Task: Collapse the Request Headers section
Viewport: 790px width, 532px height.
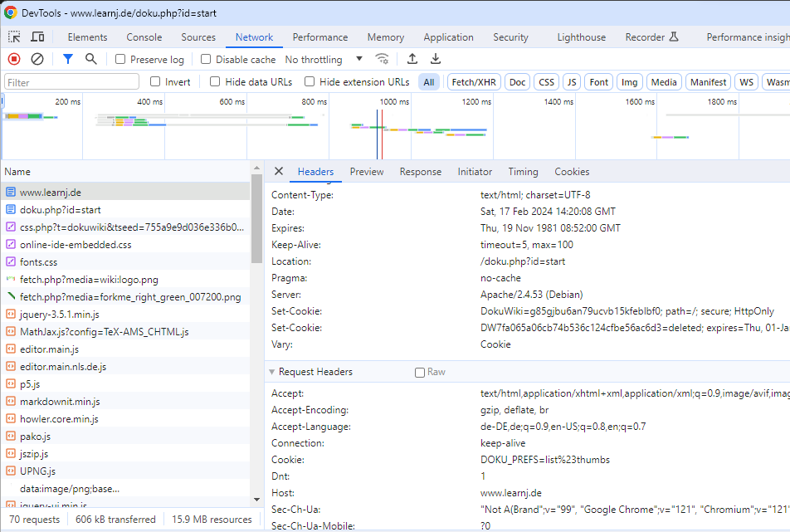Action: (x=271, y=373)
